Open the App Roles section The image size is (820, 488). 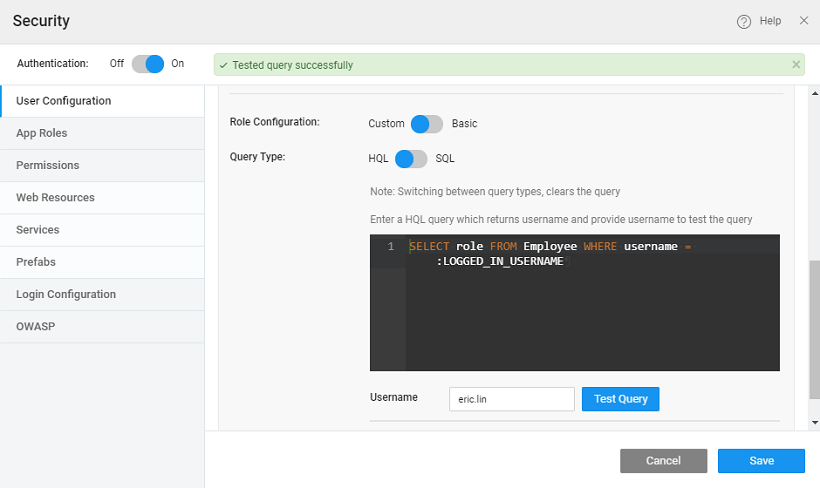(x=42, y=133)
